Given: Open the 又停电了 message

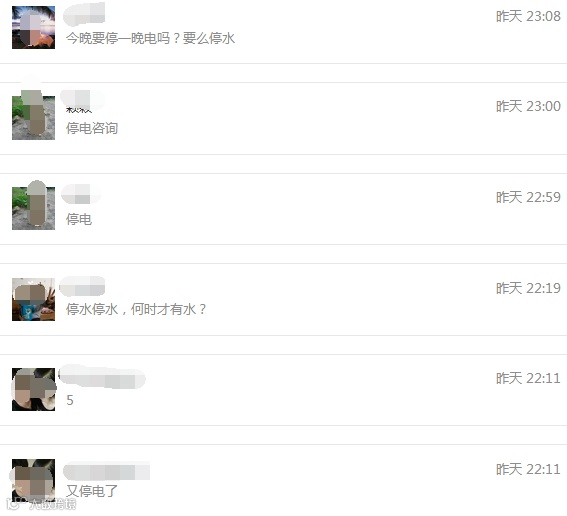Looking at the screenshot, I should pos(92,491).
